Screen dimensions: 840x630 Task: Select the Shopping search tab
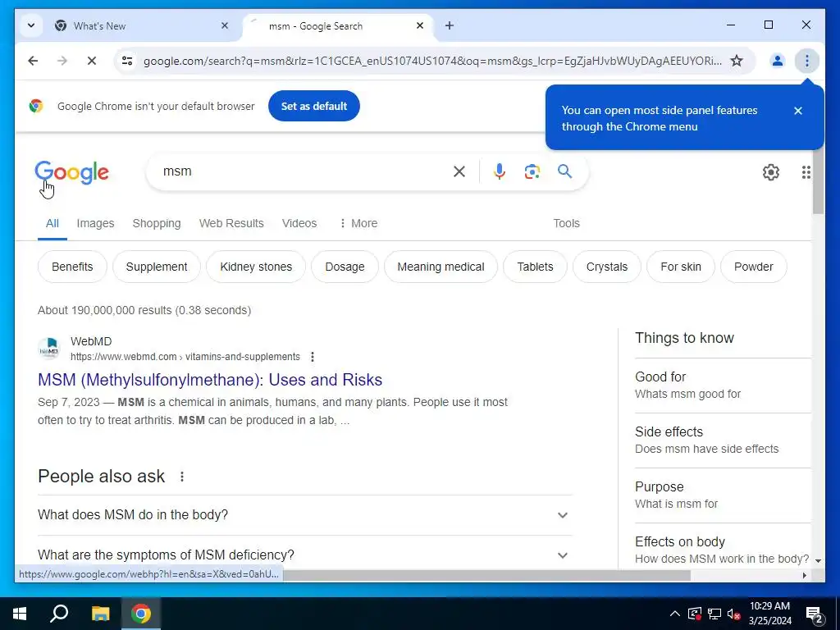pos(157,223)
